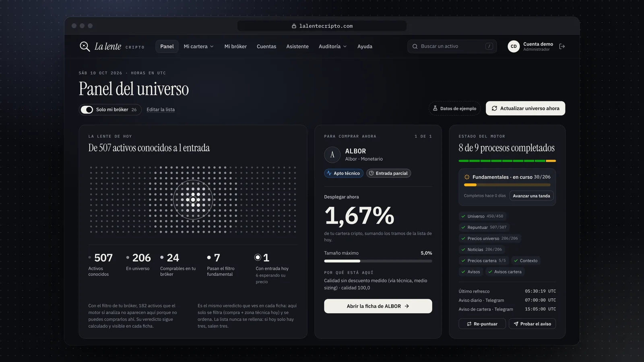Open the Abrir la ficha de ALBOR button
The width and height of the screenshot is (644, 362).
point(378,306)
